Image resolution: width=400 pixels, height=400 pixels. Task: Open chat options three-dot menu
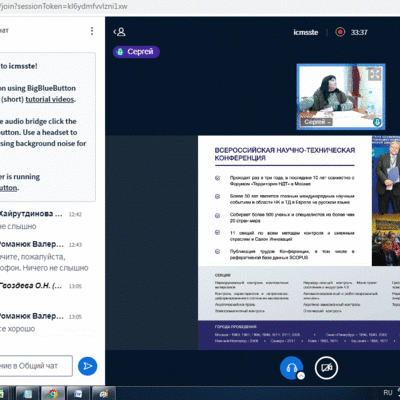click(92, 31)
